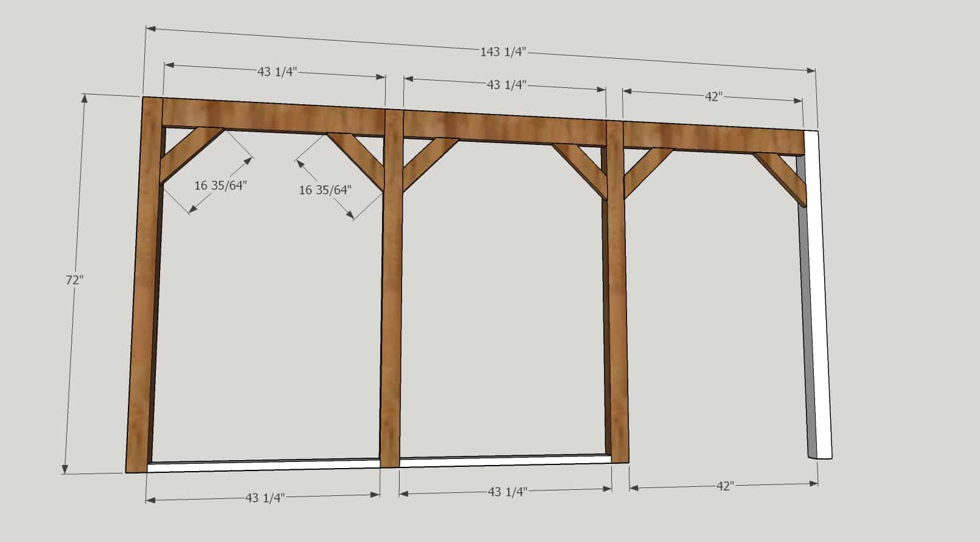Select the left diagonal brace in right bay
Image resolution: width=980 pixels, height=542 pixels.
coord(648,172)
